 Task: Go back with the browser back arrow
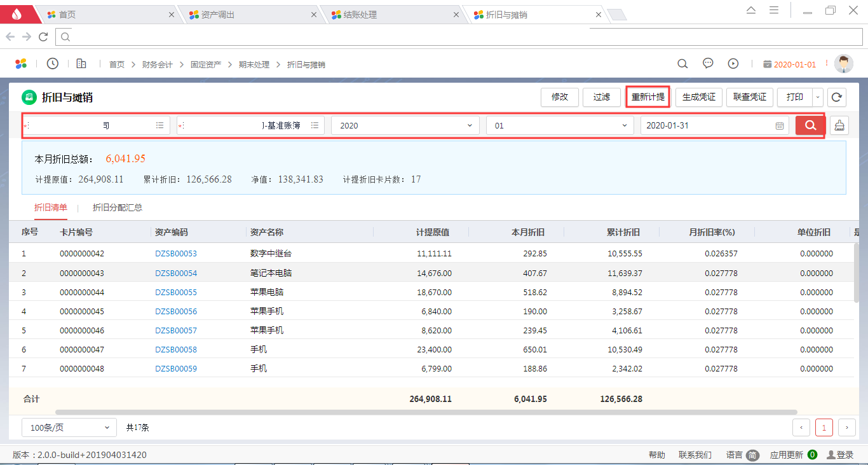coord(10,37)
